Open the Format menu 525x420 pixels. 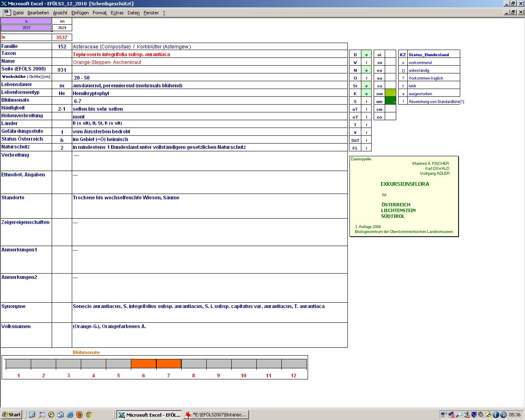[100, 13]
